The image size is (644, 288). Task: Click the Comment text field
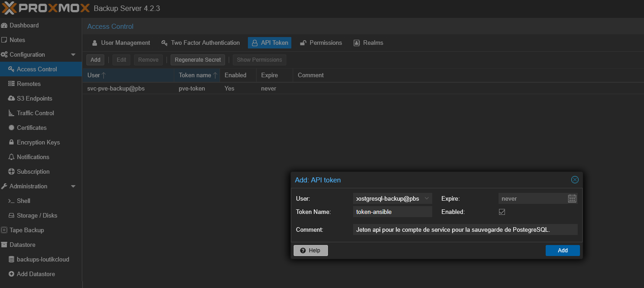pos(465,229)
